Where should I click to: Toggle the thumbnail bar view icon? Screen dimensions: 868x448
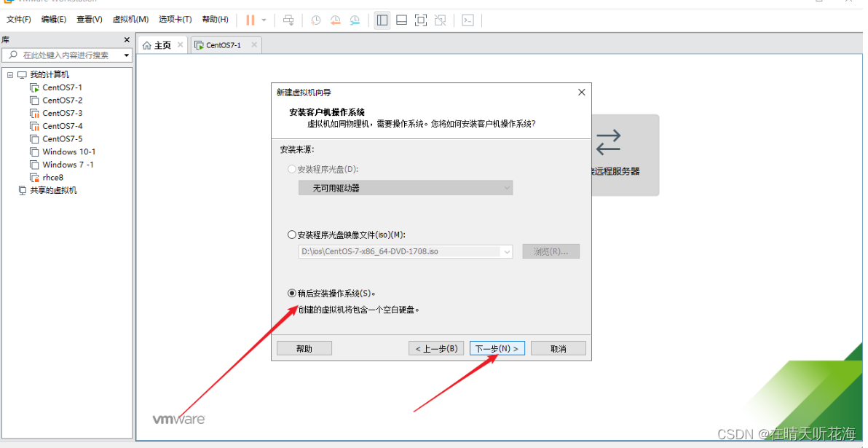coord(402,20)
